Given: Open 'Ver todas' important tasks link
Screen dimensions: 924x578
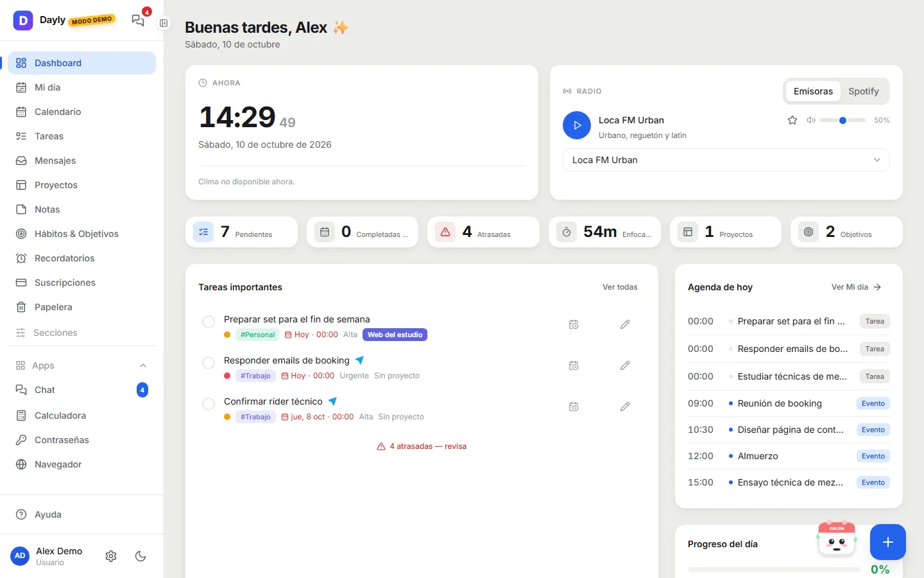Looking at the screenshot, I should coord(620,287).
